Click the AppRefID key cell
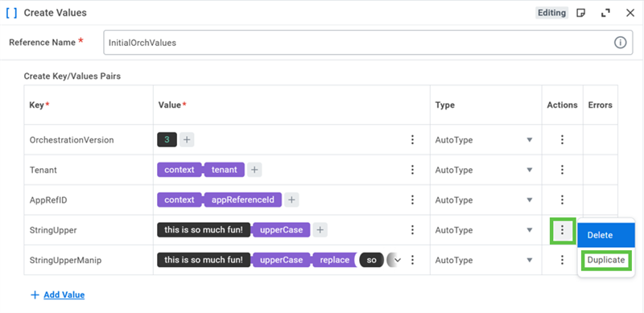Screen dimensions: 644x313 click(89, 200)
